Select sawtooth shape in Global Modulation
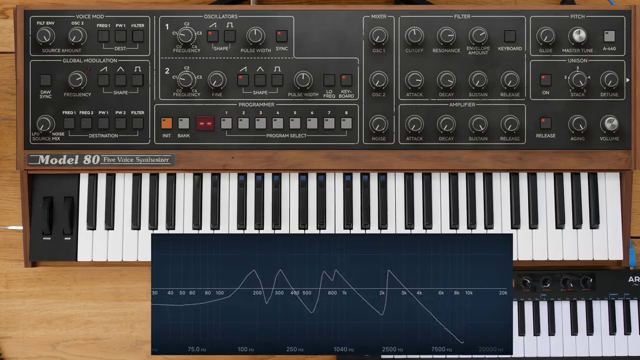The height and width of the screenshot is (360, 640). tap(103, 80)
